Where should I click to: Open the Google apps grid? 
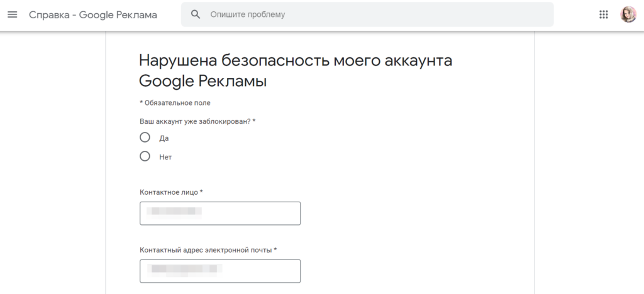604,14
